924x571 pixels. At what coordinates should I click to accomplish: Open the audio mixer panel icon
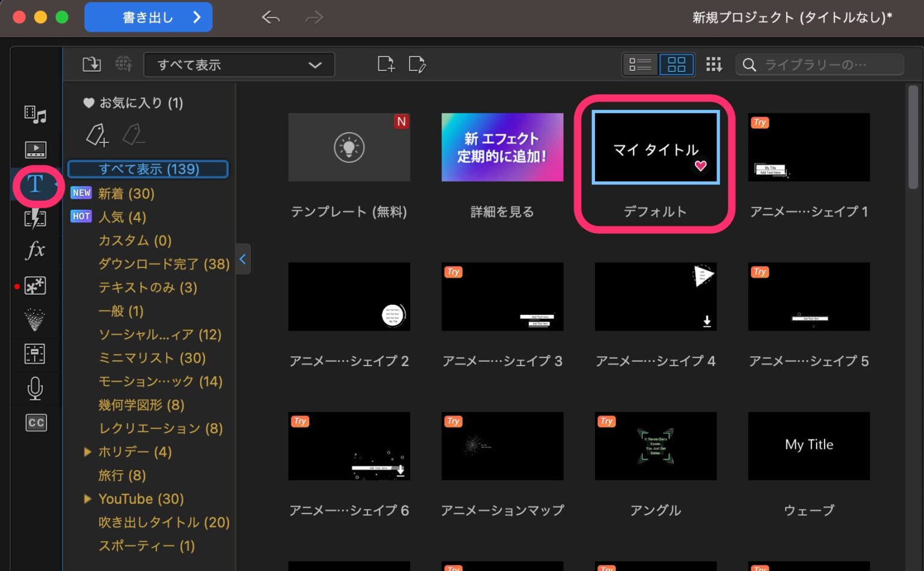point(36,355)
